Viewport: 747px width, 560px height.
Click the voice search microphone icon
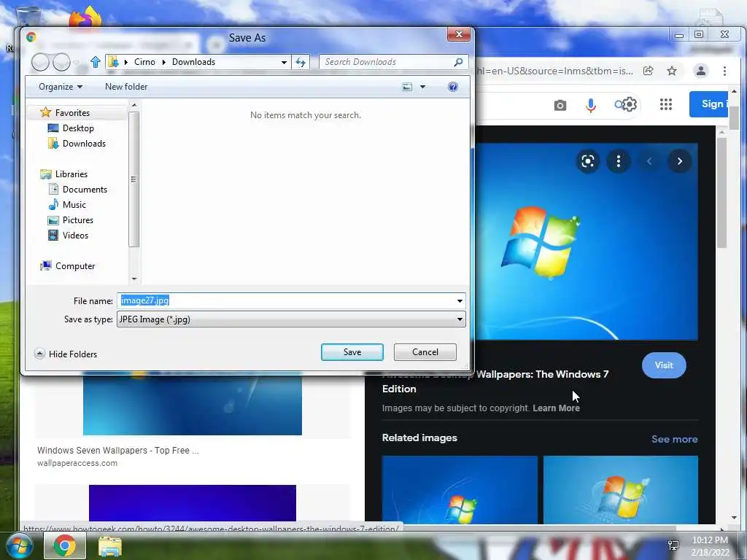(591, 105)
